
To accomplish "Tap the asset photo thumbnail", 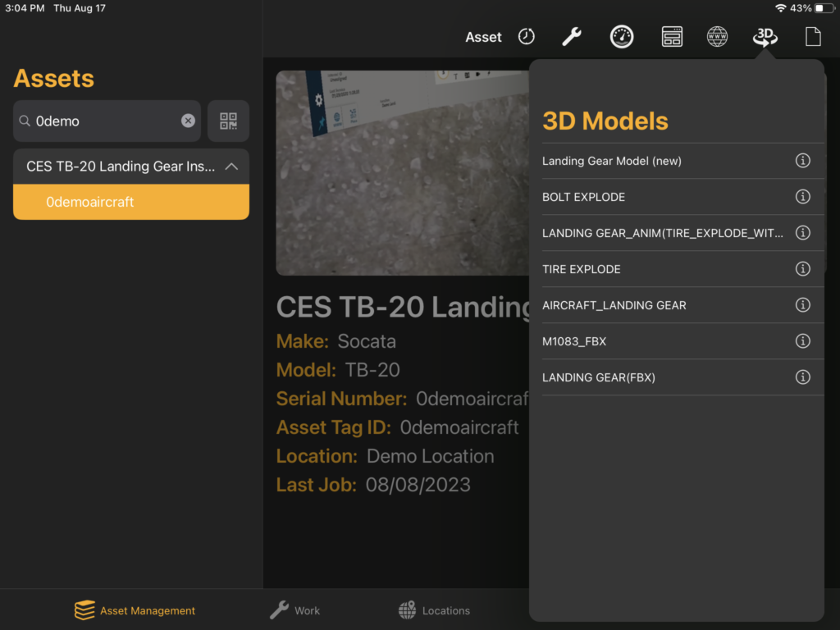I will coord(404,172).
